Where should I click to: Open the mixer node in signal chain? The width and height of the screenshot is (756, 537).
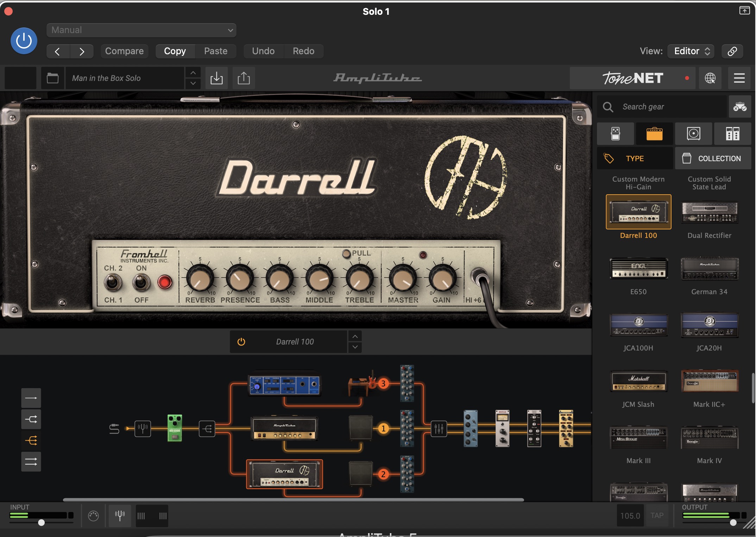click(439, 429)
